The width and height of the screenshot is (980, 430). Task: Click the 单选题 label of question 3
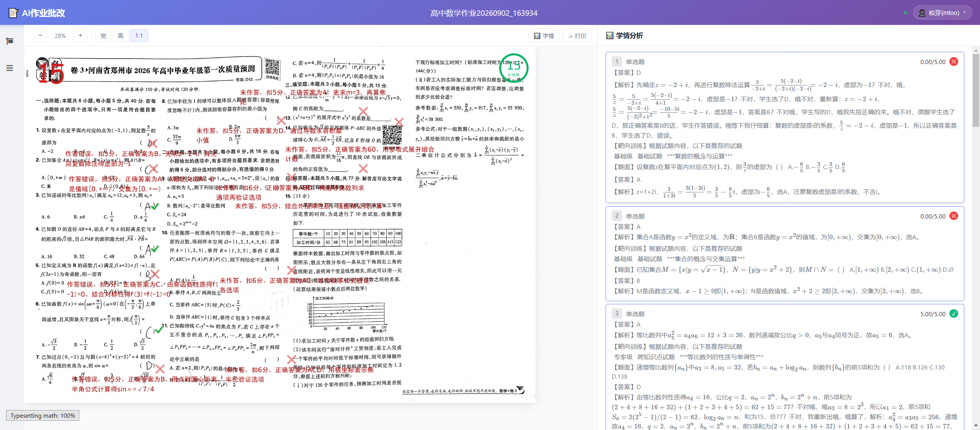(x=635, y=314)
